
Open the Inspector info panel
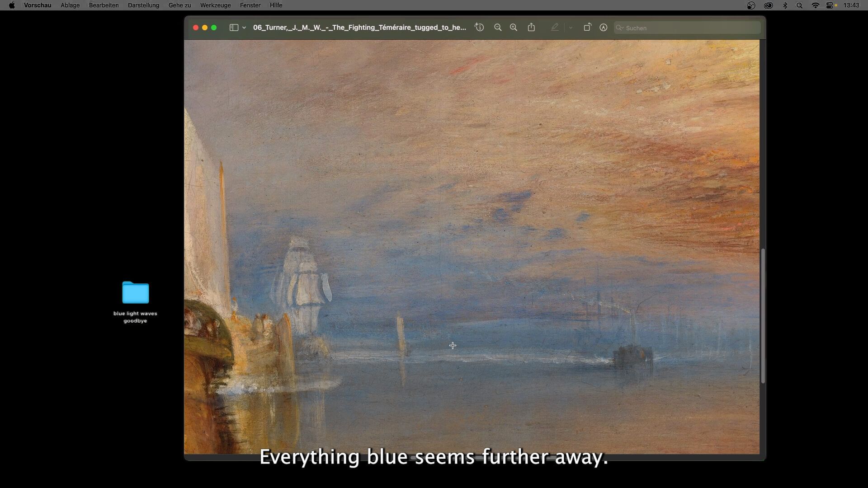(x=479, y=28)
